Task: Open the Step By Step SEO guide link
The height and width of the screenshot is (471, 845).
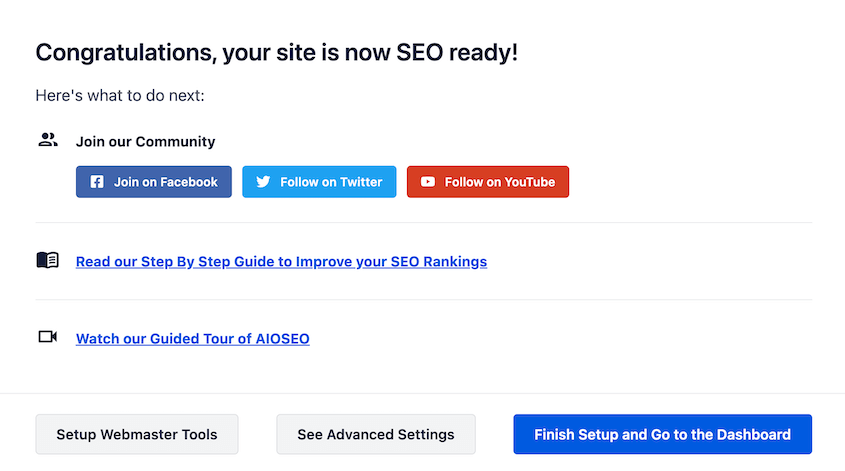Action: tap(281, 261)
